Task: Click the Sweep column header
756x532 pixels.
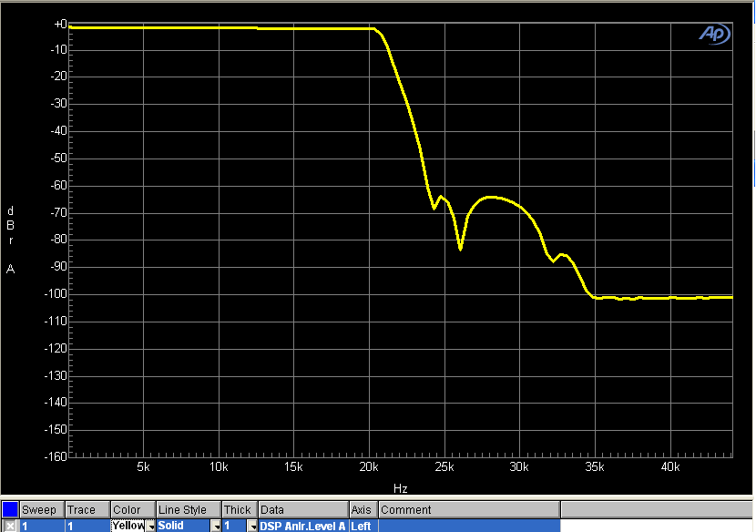Action: [40, 509]
